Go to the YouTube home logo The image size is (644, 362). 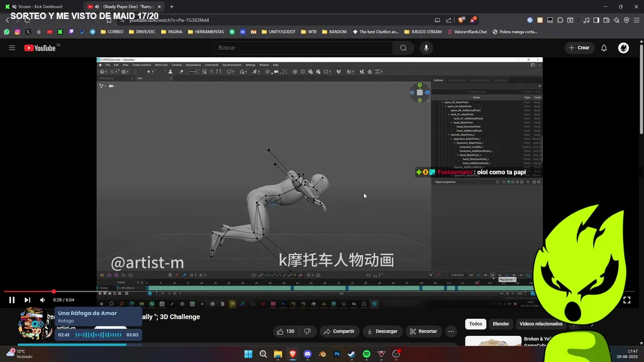pyautogui.click(x=40, y=48)
